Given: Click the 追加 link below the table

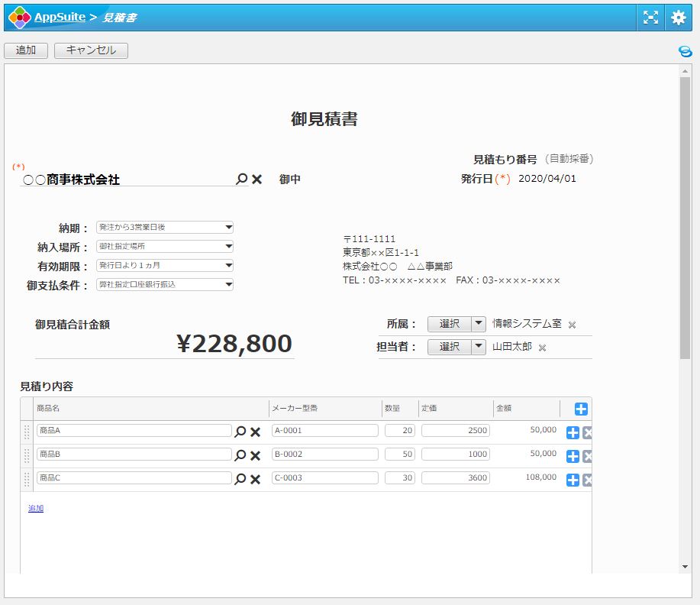Looking at the screenshot, I should click(x=36, y=508).
